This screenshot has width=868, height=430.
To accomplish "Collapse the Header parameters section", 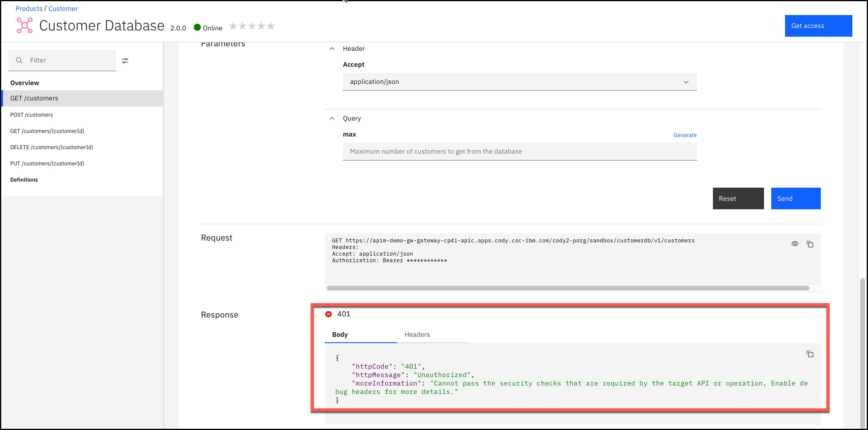I will click(332, 48).
